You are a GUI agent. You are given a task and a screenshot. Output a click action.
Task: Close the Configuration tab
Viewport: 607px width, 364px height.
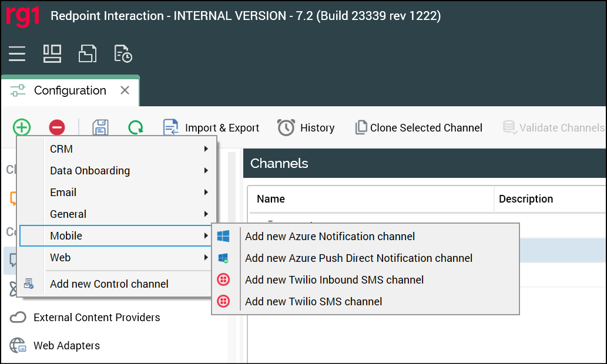pyautogui.click(x=125, y=90)
